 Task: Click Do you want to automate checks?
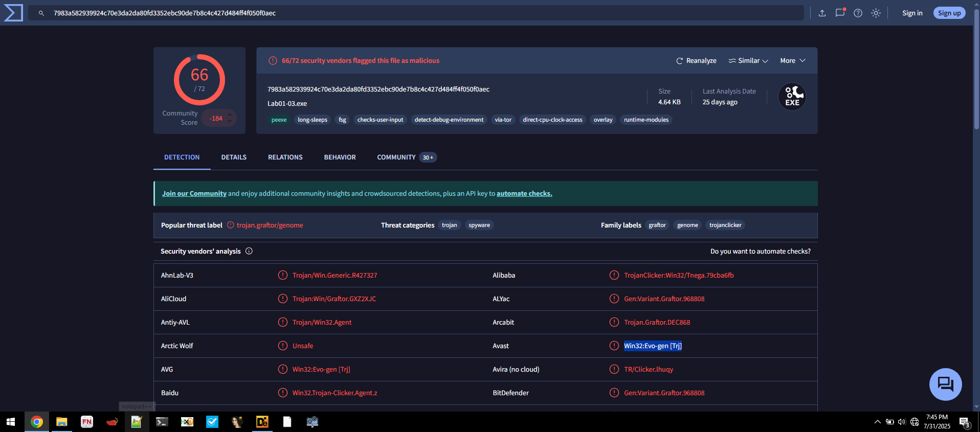(761, 251)
